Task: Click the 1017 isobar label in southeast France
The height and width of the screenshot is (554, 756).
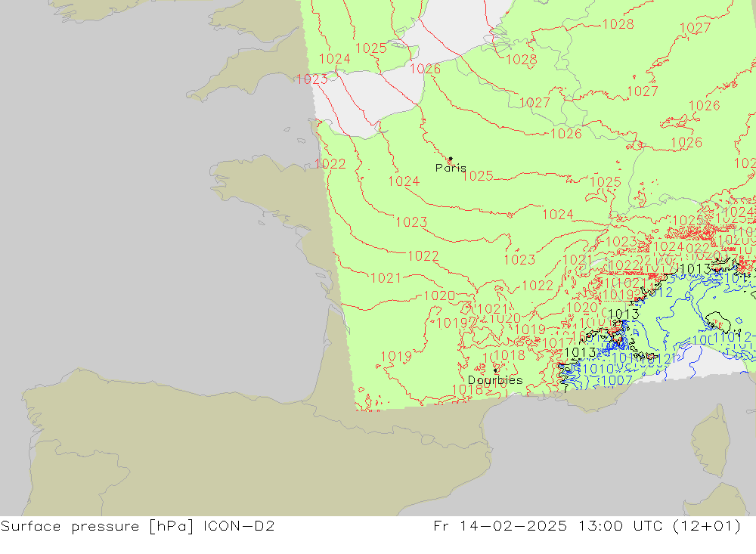Action: [557, 343]
